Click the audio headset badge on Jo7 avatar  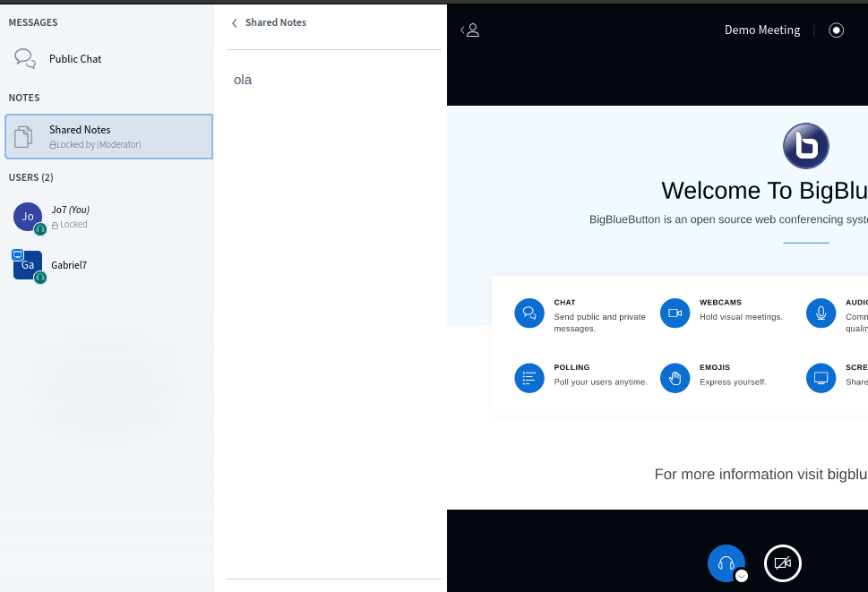coord(39,229)
